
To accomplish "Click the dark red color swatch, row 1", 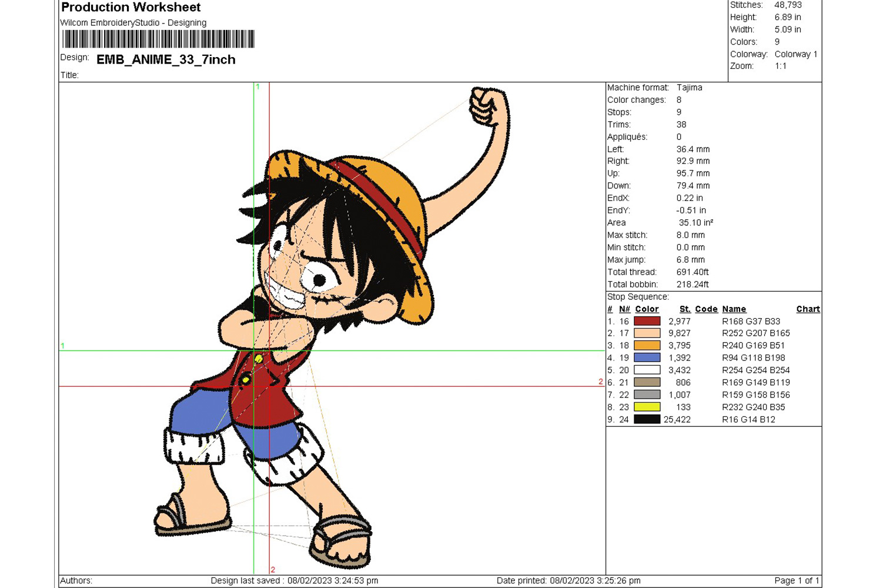I will [x=647, y=321].
